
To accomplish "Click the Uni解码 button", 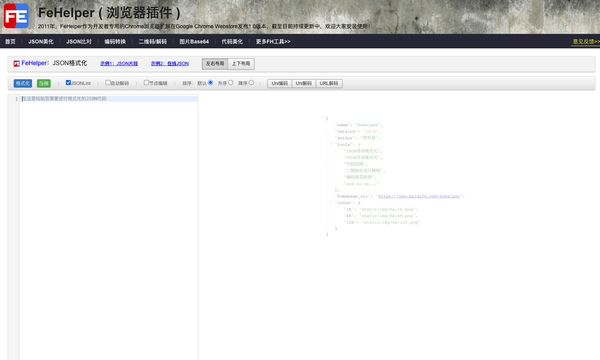I will [304, 83].
